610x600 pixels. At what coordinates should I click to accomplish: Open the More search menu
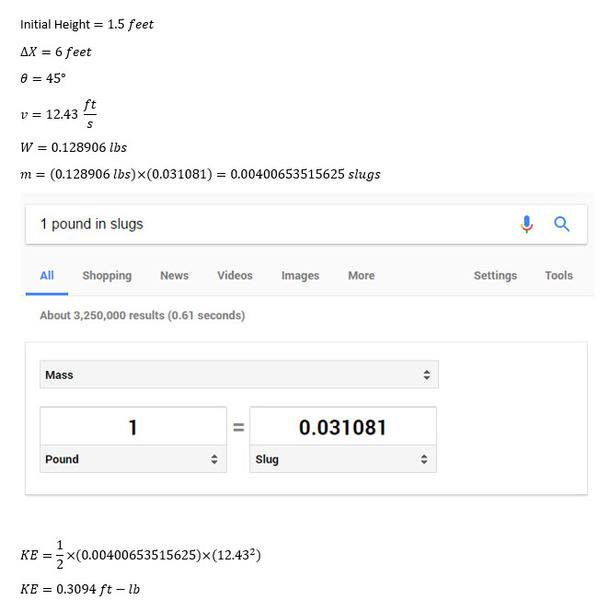pyautogui.click(x=361, y=275)
